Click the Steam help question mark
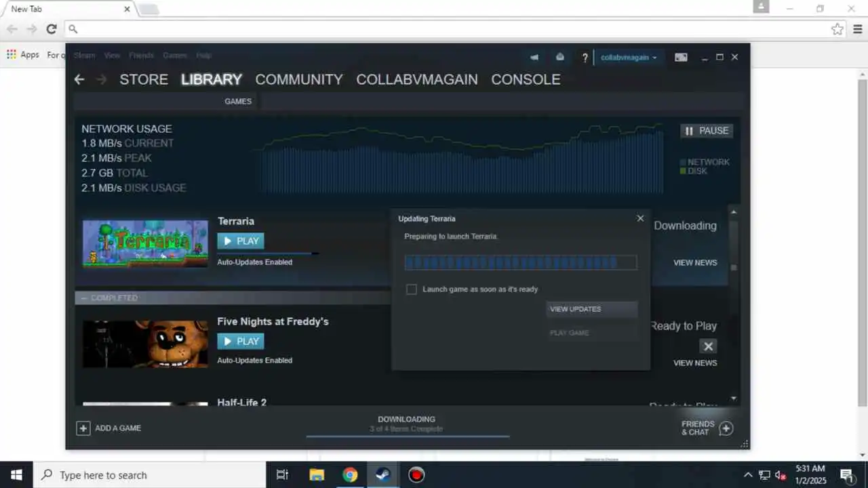The height and width of the screenshot is (488, 868). pyautogui.click(x=585, y=58)
